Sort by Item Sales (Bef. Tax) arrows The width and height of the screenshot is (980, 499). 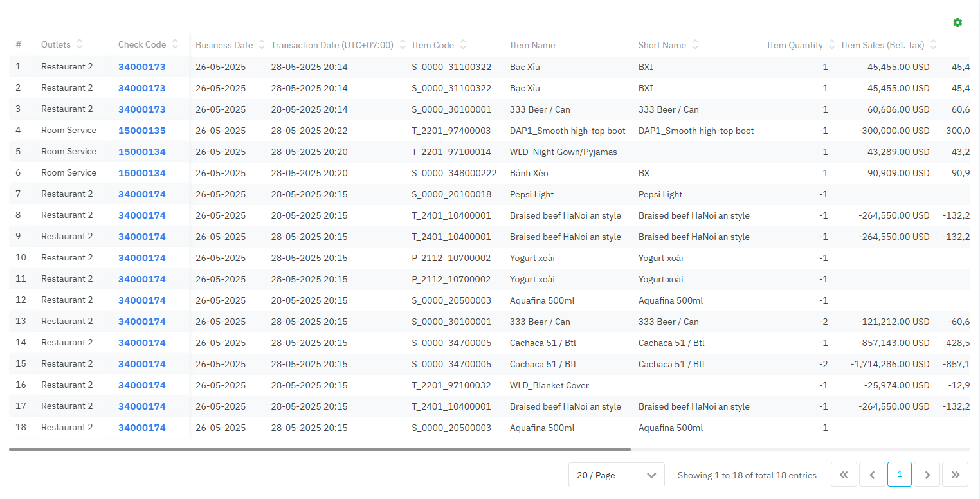(x=933, y=45)
